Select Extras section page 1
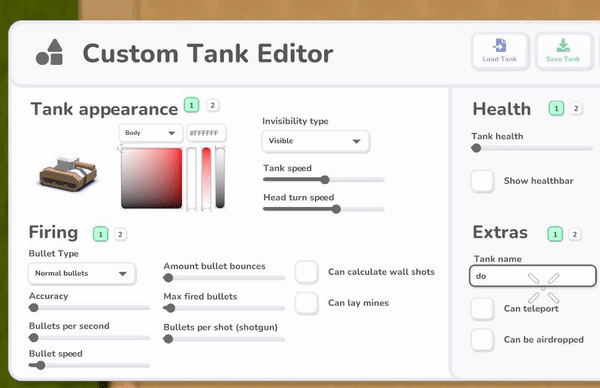This screenshot has width=600, height=388. click(555, 234)
